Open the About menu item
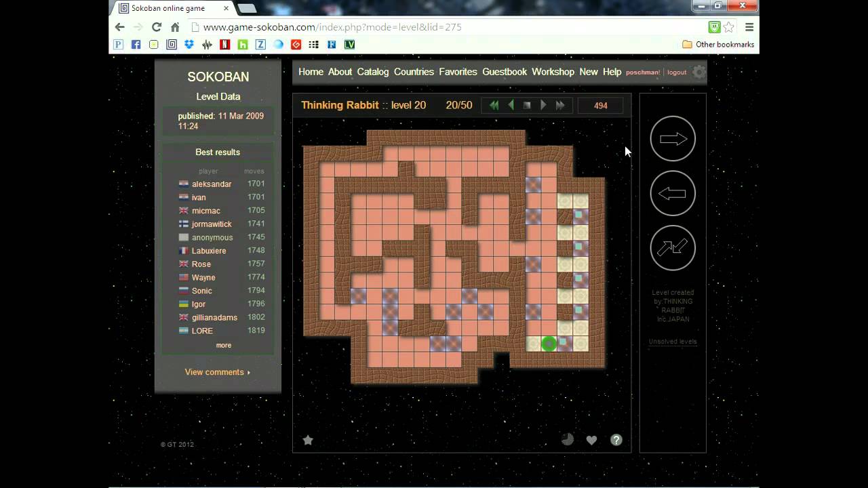The width and height of the screenshot is (868, 488). pyautogui.click(x=340, y=72)
